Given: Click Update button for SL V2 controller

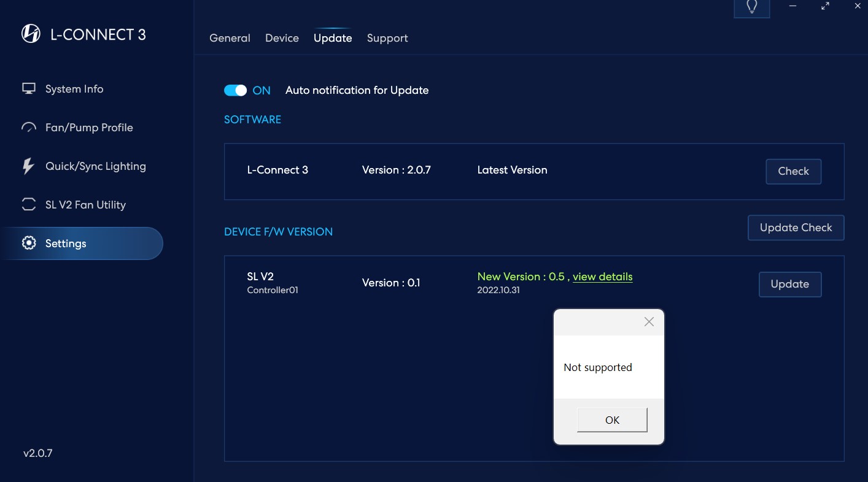Looking at the screenshot, I should pyautogui.click(x=790, y=285).
